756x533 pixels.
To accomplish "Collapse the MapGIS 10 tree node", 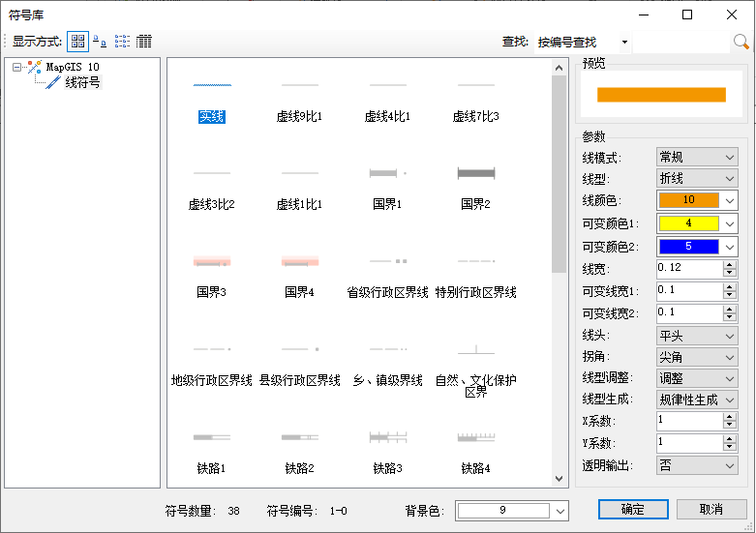I will click(x=17, y=67).
